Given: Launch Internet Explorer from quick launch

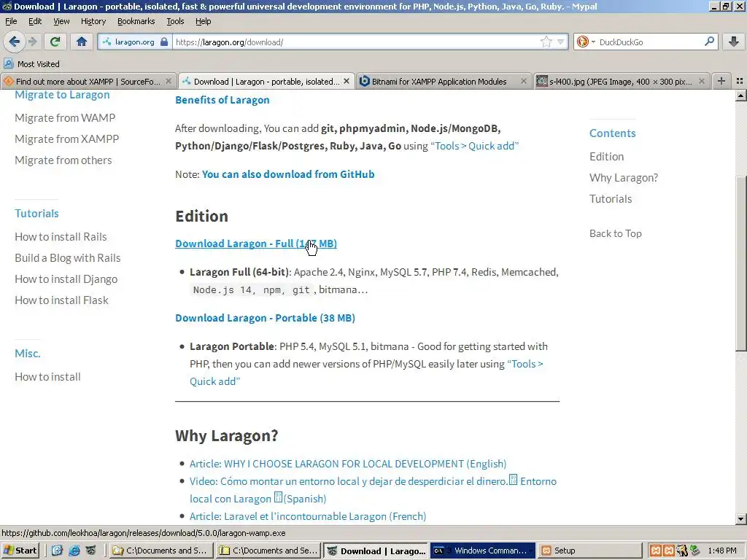Looking at the screenshot, I should 74,551.
